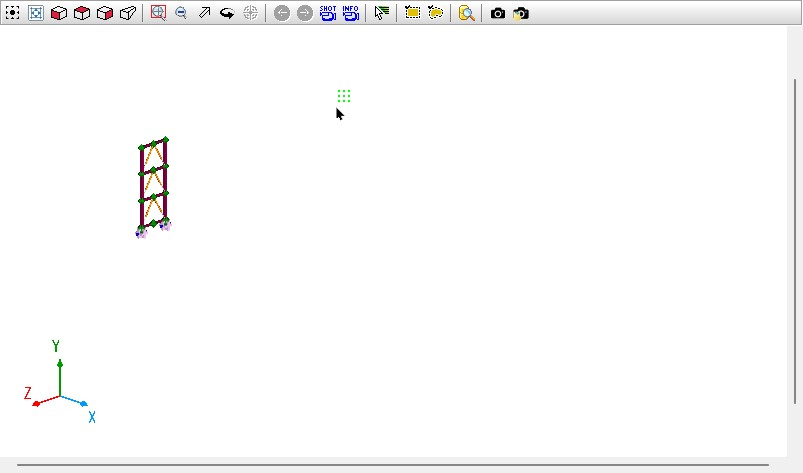Click the INFO camera icon
This screenshot has width=803, height=473.
351,13
